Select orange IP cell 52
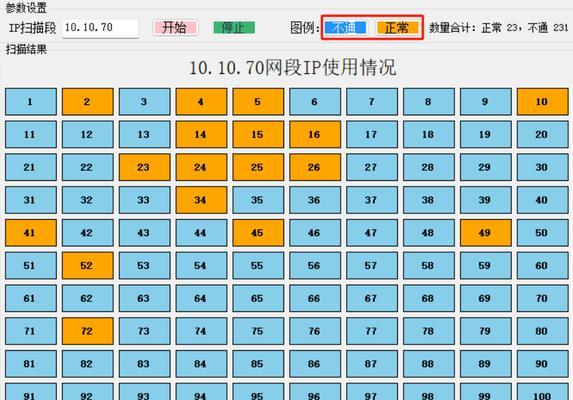 click(x=88, y=266)
